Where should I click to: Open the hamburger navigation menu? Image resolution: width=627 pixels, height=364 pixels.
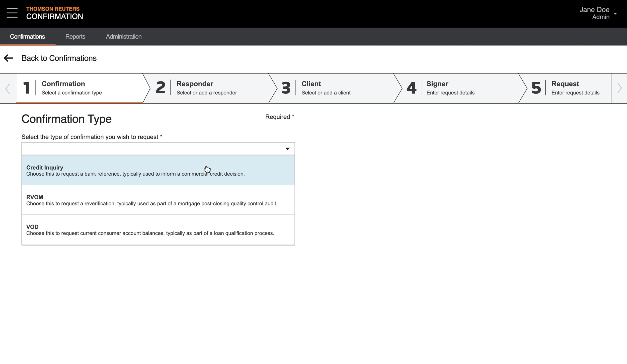[x=12, y=13]
